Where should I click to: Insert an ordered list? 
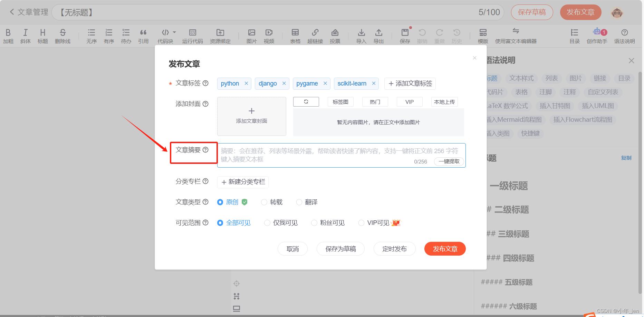[x=109, y=36]
